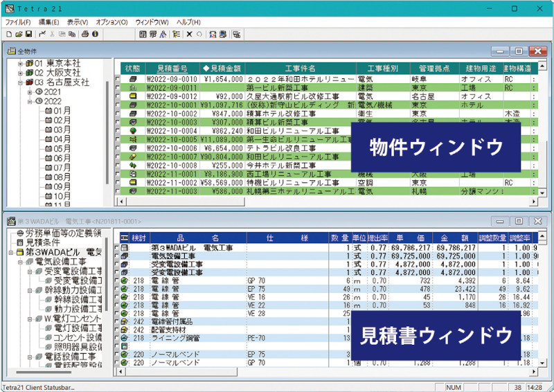Tick checkbox for 電気設備工事 row in estimate table

point(117,256)
